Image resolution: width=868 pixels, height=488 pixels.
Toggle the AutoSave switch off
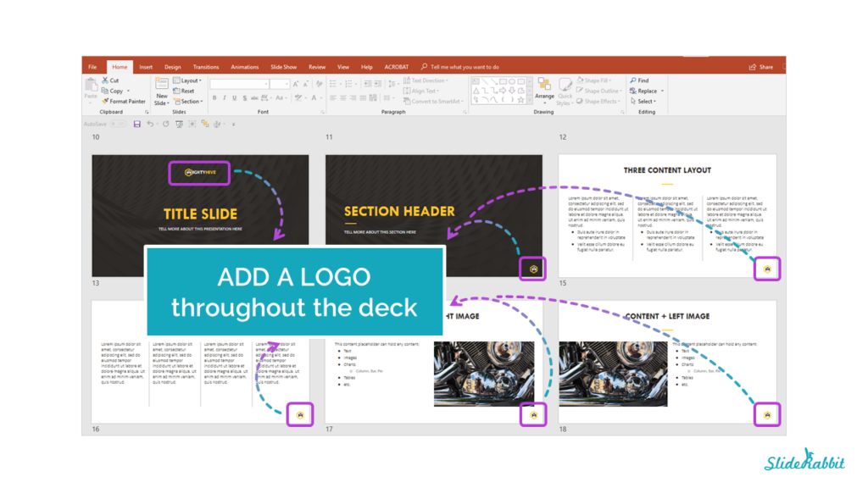click(x=119, y=123)
